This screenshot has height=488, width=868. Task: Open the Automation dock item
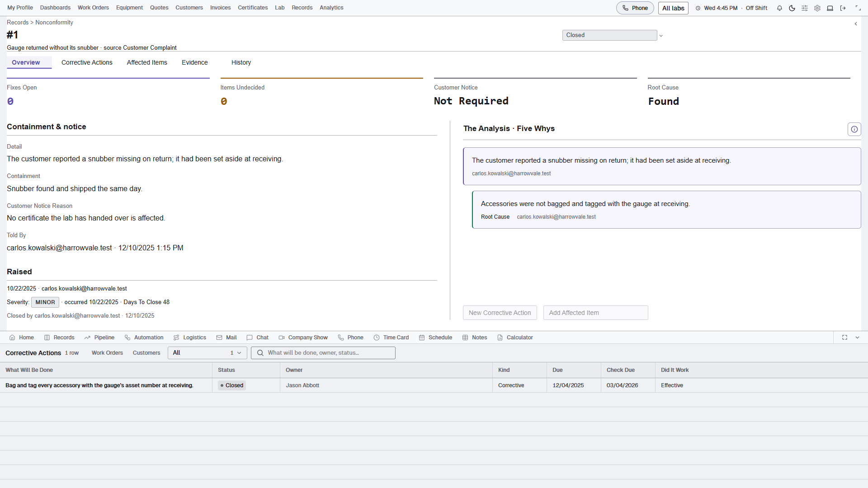click(x=144, y=338)
